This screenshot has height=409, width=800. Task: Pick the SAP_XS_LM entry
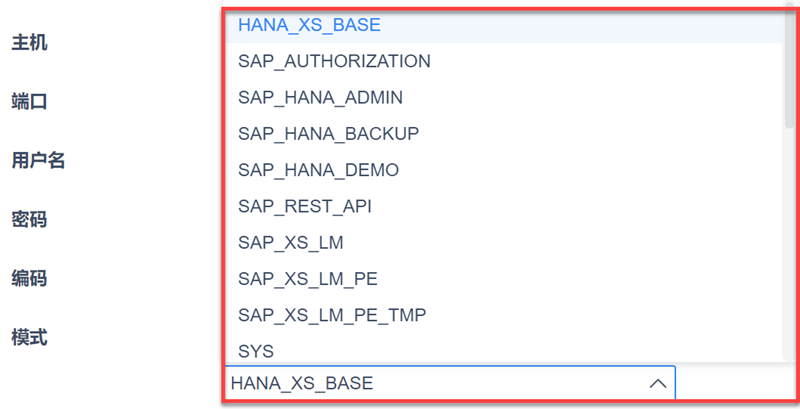290,242
